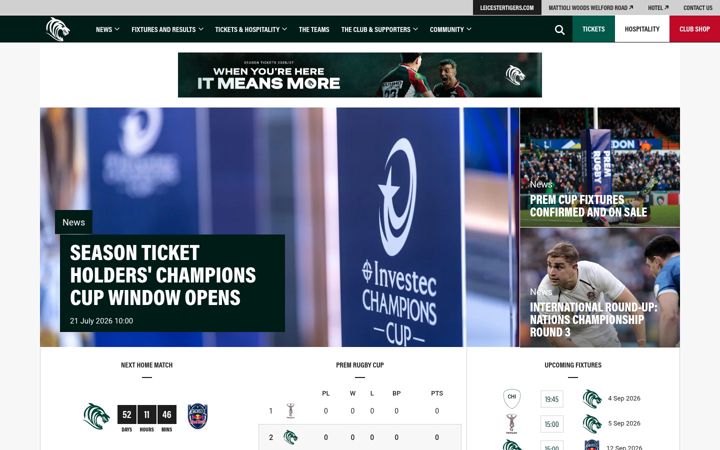Click the 15:00 kickoff time on 5 Sep fixture
The height and width of the screenshot is (450, 720).
551,424
